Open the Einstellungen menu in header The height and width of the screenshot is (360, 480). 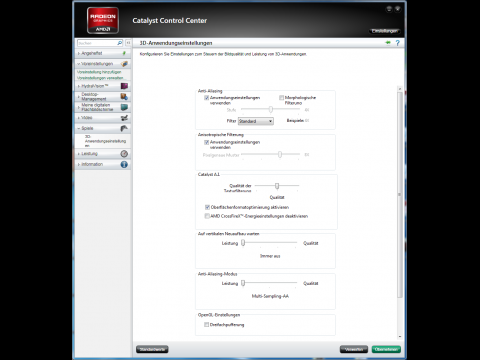click(x=385, y=31)
